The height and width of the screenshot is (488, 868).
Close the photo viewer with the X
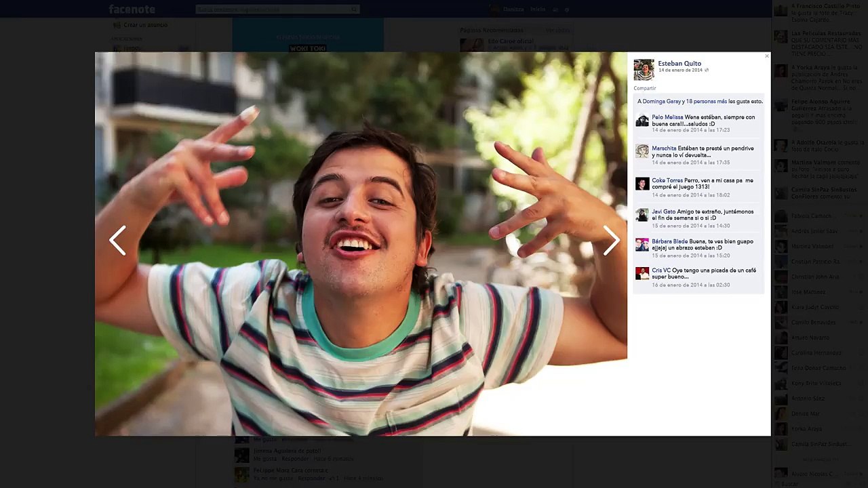[767, 56]
